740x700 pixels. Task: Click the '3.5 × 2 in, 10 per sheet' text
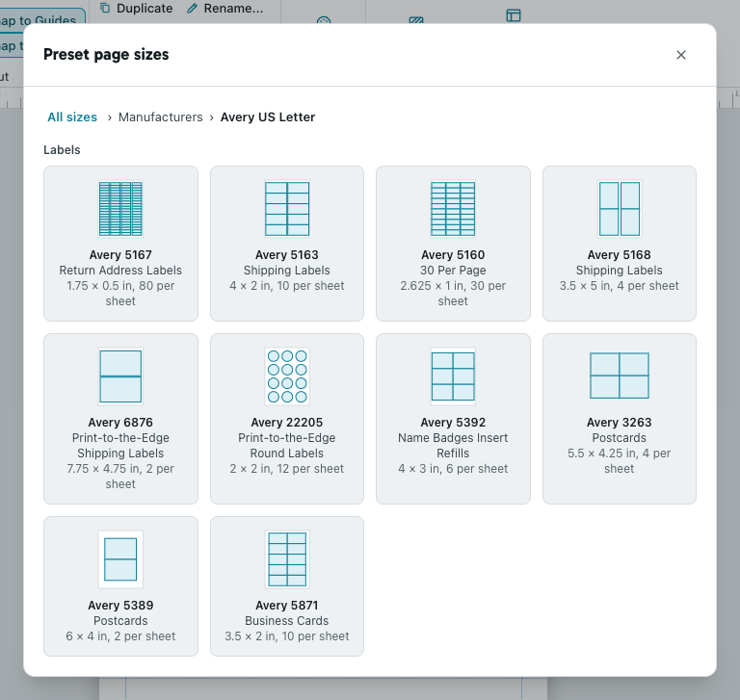click(287, 636)
